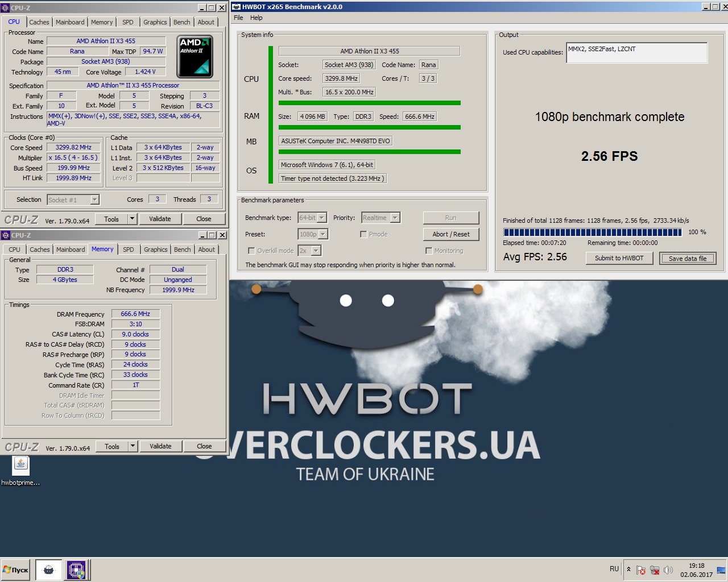
Task: Click the HWBOT x265 Benchmark title bar icon
Action: coord(237,7)
